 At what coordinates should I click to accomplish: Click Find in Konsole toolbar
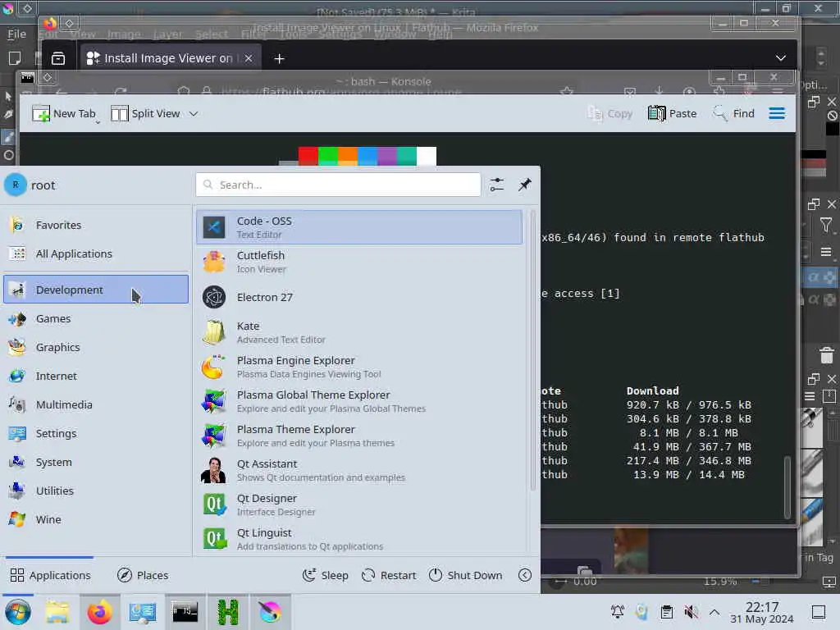(733, 113)
